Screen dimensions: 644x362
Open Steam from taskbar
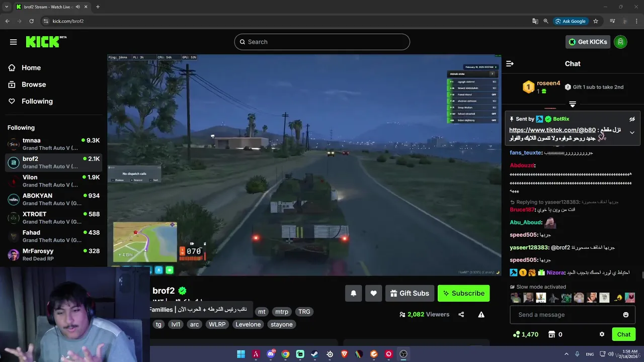[x=314, y=354]
